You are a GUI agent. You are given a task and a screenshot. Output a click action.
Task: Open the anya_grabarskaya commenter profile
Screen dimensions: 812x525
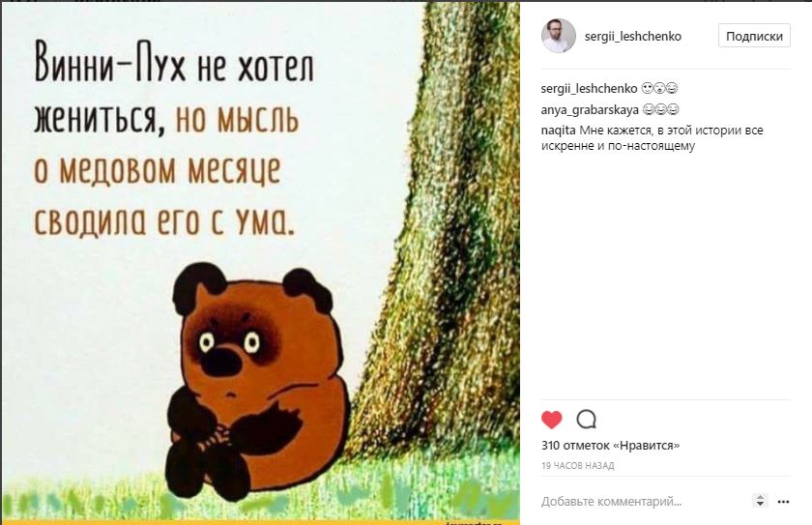[x=590, y=110]
